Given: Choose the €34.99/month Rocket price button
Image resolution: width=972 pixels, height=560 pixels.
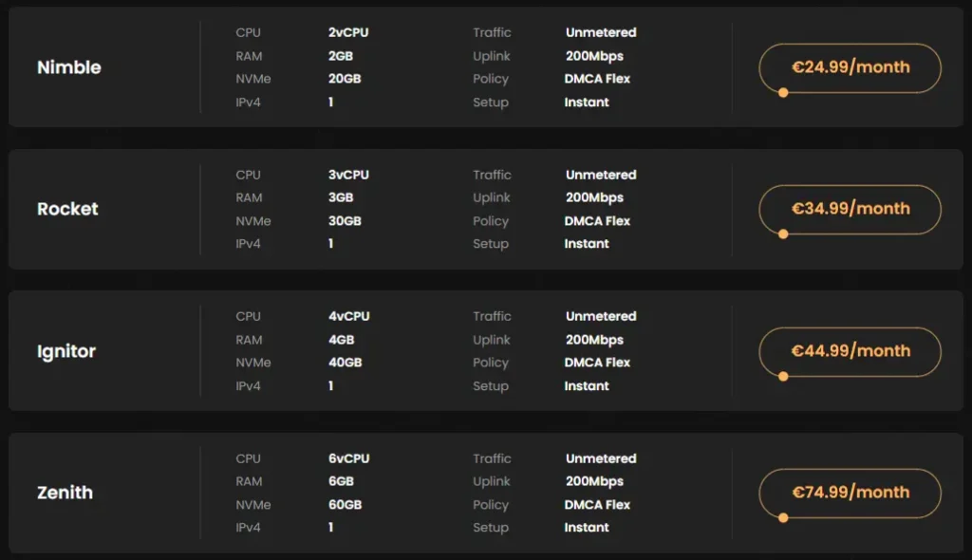Looking at the screenshot, I should pyautogui.click(x=850, y=209).
